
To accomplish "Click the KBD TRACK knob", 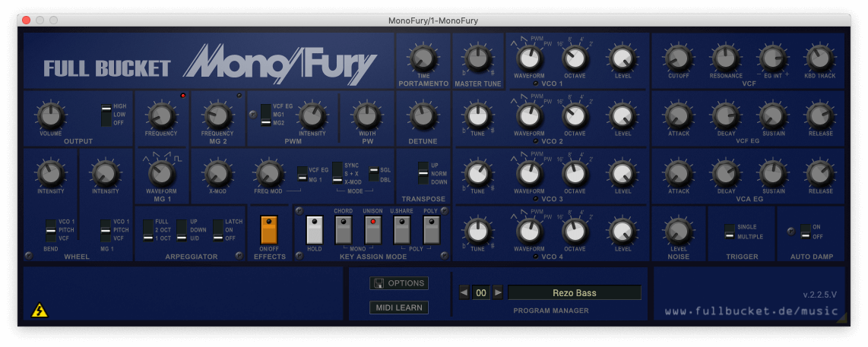I will pos(820,58).
